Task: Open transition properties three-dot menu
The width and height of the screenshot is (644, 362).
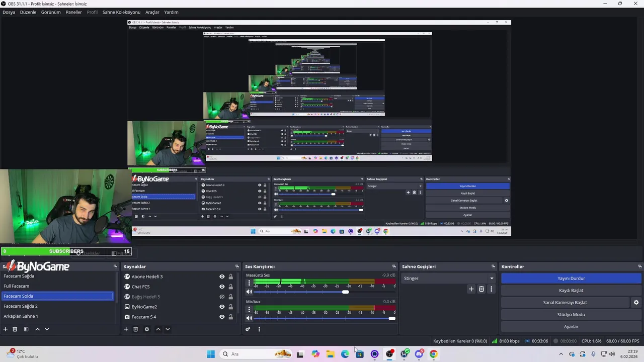Action: (x=492, y=289)
